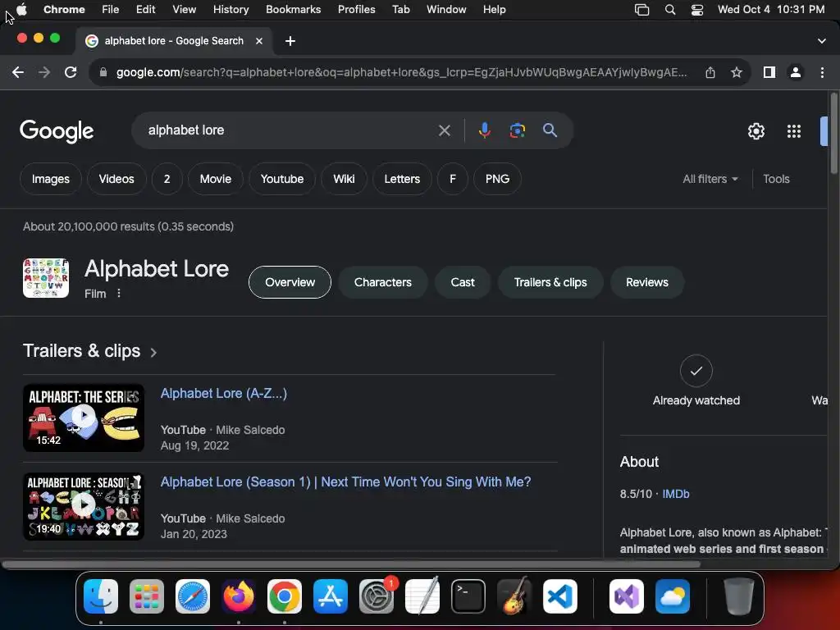Viewport: 840px width, 630px height.
Task: Switch to the Trailers & clips tab
Action: (550, 282)
